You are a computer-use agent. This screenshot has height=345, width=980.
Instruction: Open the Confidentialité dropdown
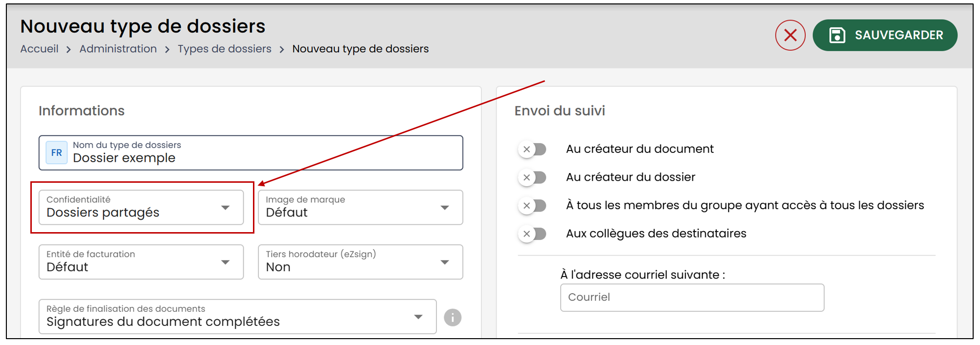pyautogui.click(x=141, y=207)
